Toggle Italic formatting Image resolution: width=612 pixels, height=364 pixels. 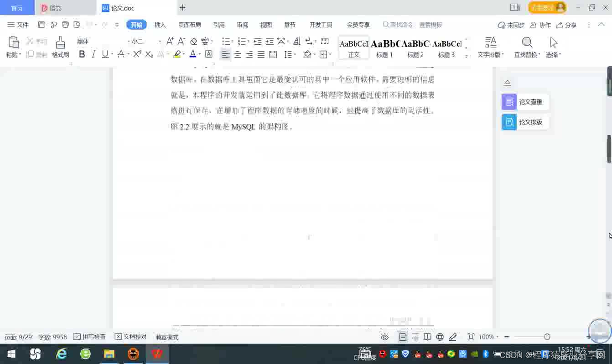point(93,54)
